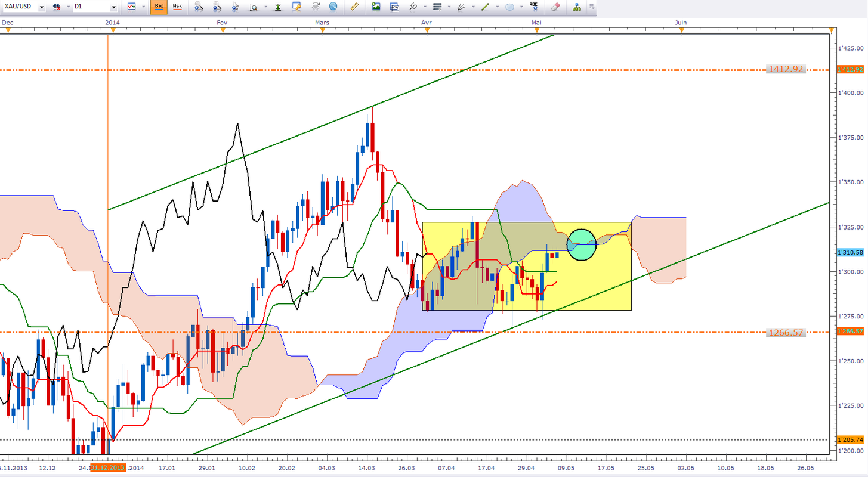This screenshot has width=868, height=477.
Task: Toggle the linked-chain sync icon
Action: (x=57, y=7)
